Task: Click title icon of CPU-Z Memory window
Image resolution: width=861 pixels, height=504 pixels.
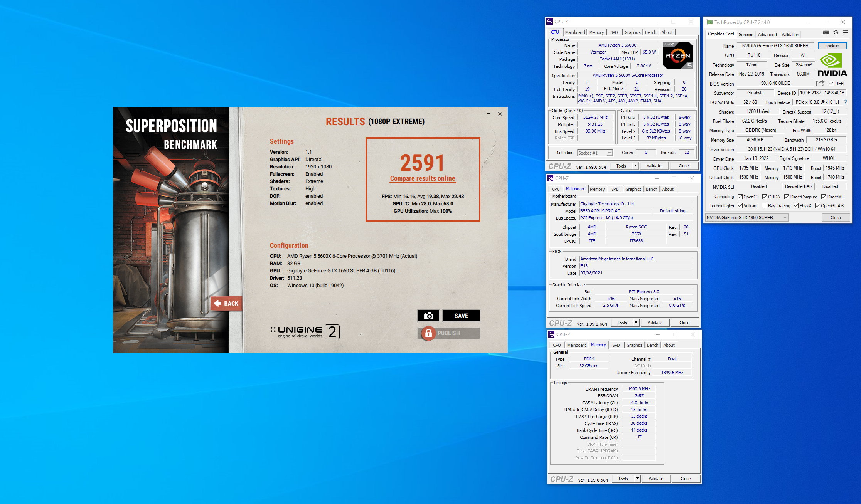Action: tap(551, 334)
